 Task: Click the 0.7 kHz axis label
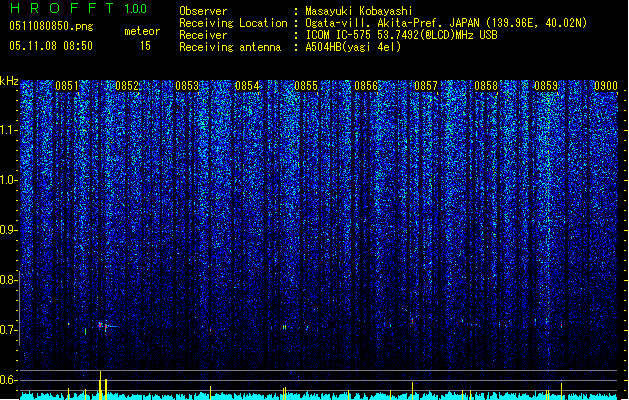tap(9, 330)
